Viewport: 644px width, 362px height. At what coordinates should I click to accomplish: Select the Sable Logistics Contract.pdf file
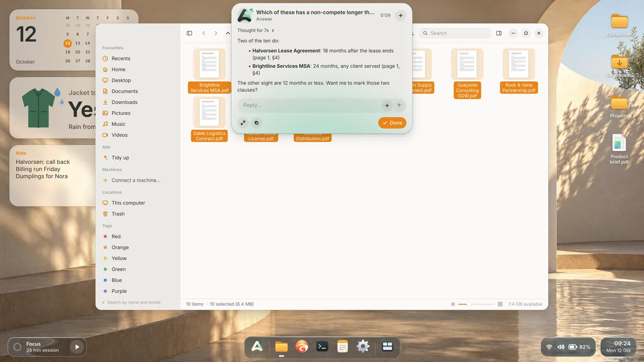[209, 119]
